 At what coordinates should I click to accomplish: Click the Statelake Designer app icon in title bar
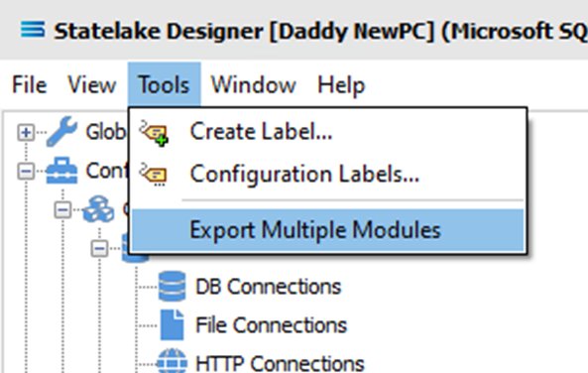point(33,30)
